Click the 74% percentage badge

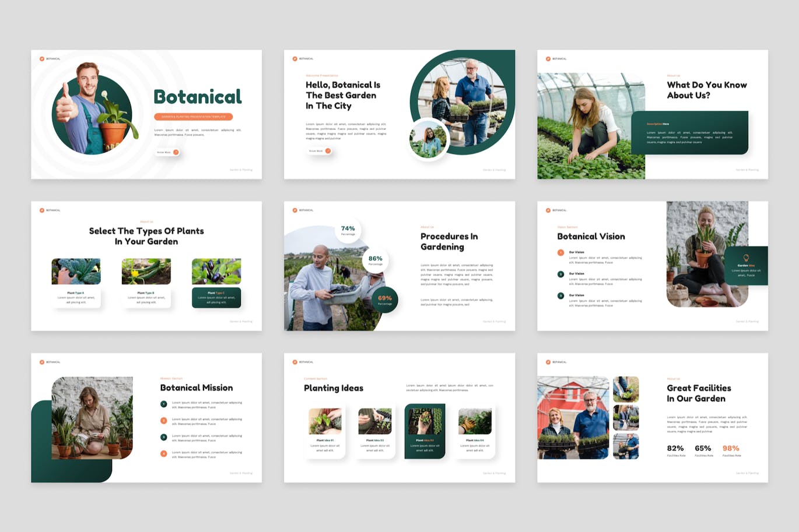click(348, 230)
